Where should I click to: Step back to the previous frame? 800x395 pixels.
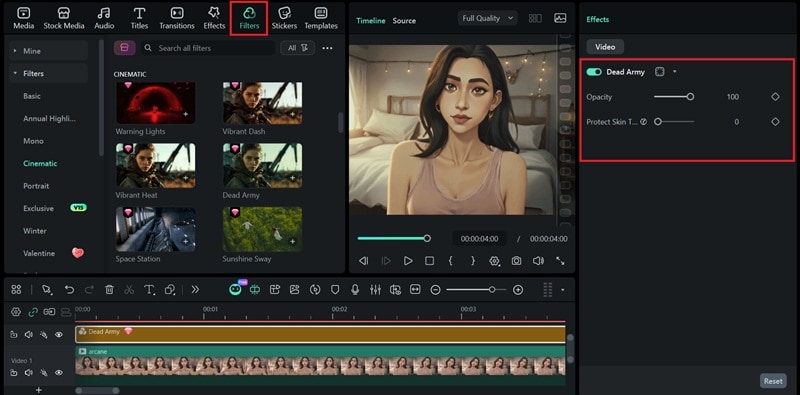[x=363, y=261]
